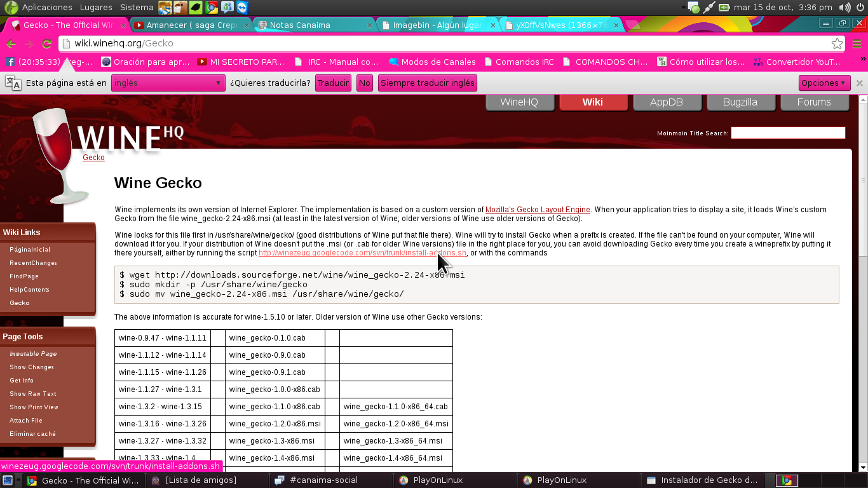Switch to the Imagebin - Algún lugar tab

[x=437, y=25]
